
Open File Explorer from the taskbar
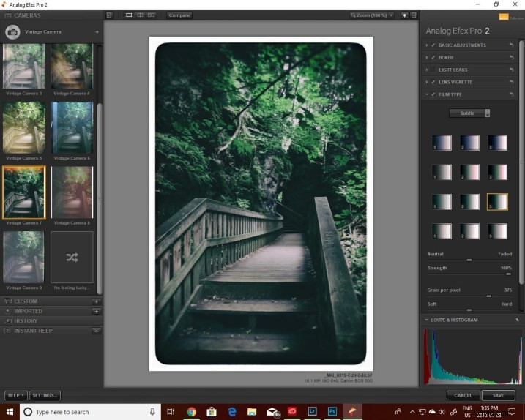(x=252, y=412)
